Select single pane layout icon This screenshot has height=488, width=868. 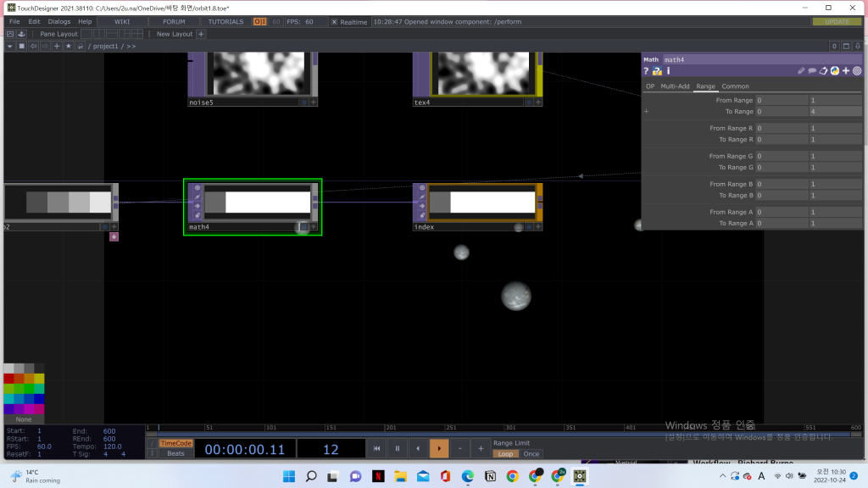86,34
